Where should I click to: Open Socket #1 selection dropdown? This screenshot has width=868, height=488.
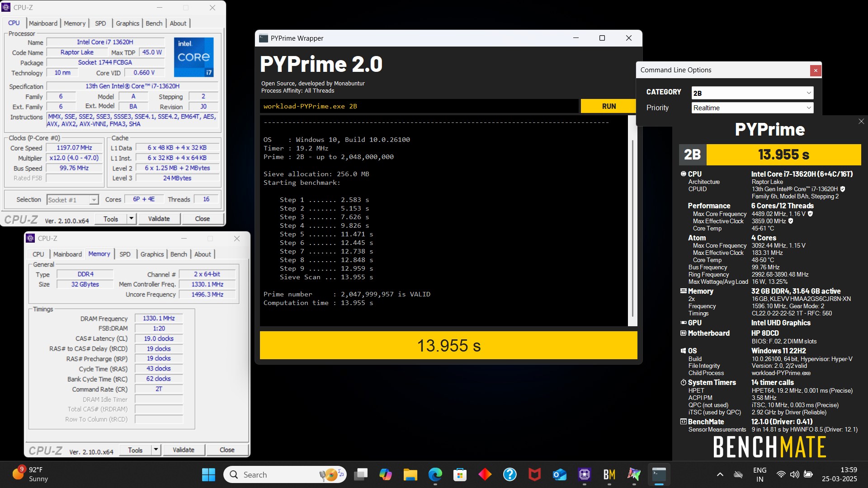(72, 200)
